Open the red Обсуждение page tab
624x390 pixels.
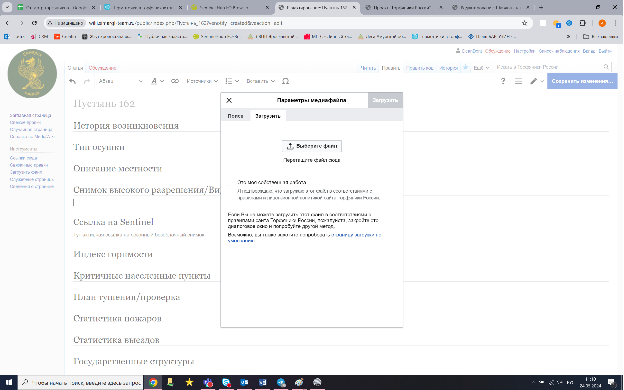pyautogui.click(x=102, y=68)
